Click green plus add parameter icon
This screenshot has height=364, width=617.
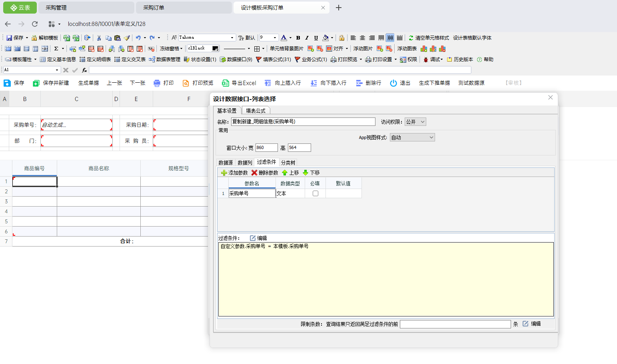coord(224,173)
